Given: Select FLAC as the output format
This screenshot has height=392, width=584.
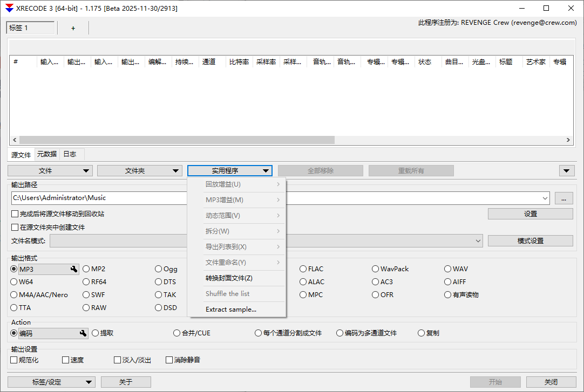Looking at the screenshot, I should [x=303, y=269].
